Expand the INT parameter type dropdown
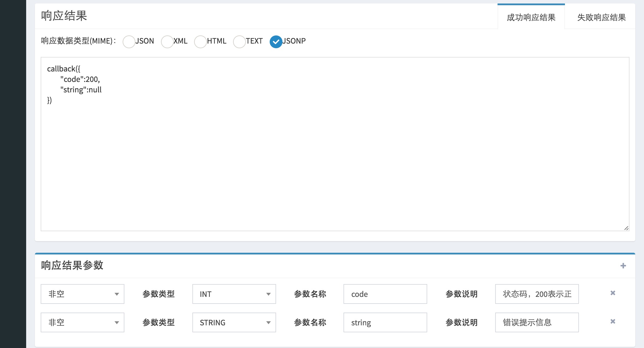Viewport: 644px width, 348px height. click(234, 294)
